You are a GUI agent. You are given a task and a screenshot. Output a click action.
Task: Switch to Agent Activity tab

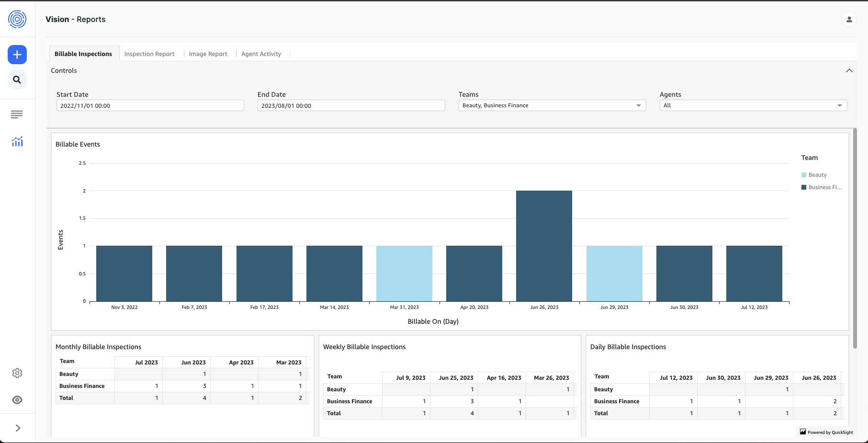pyautogui.click(x=261, y=54)
